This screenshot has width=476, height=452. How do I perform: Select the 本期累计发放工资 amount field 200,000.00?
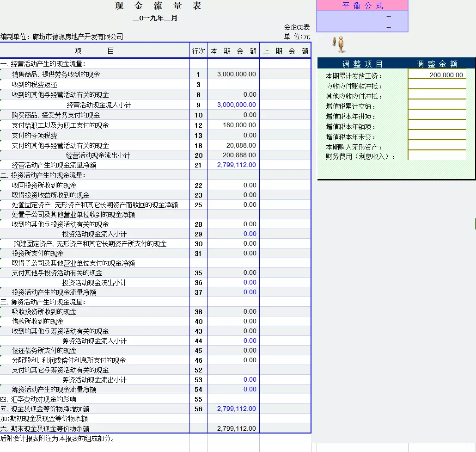pos(437,75)
